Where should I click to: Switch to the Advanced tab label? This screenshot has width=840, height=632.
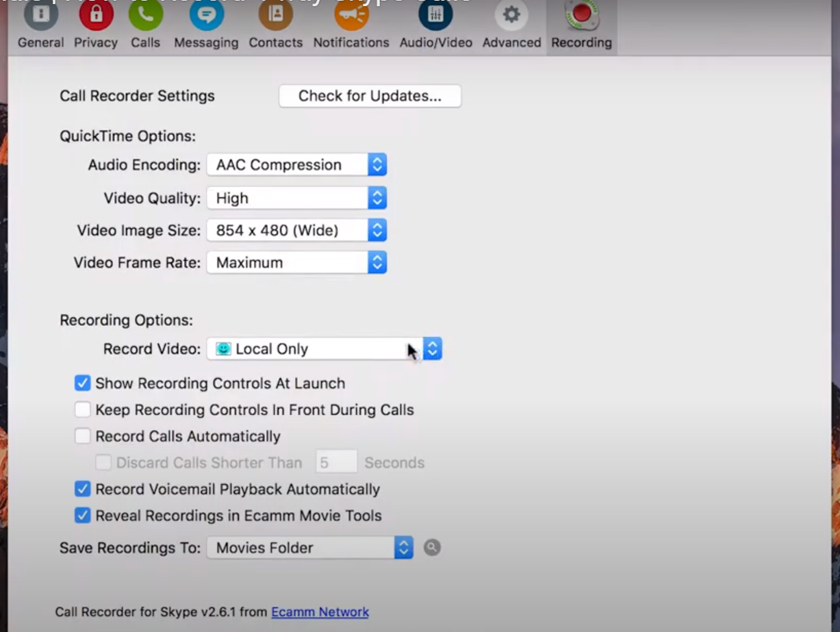coord(511,42)
